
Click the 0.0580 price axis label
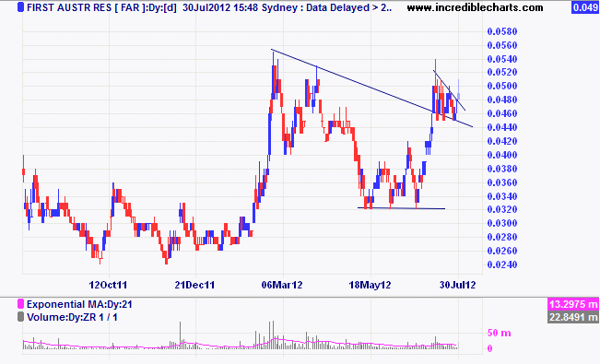[502, 31]
